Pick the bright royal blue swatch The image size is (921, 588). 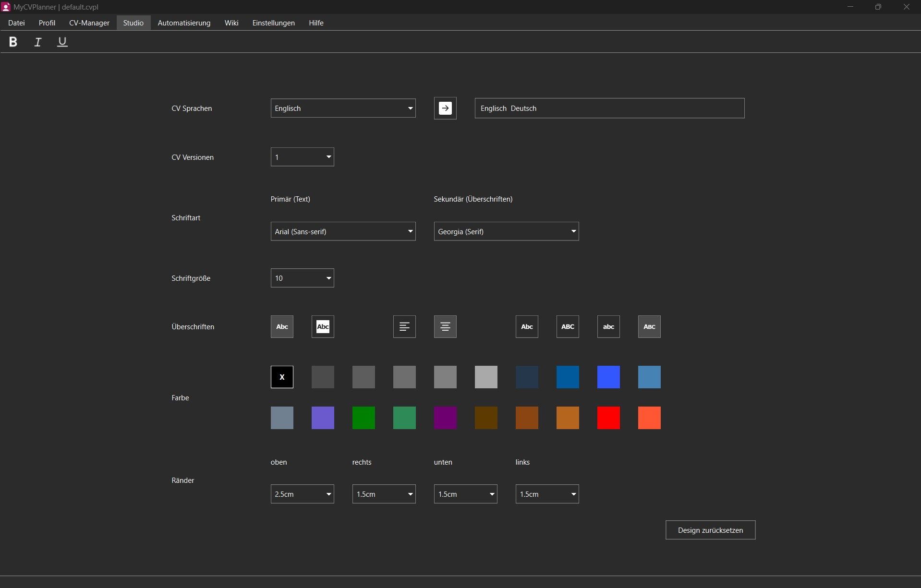point(608,377)
